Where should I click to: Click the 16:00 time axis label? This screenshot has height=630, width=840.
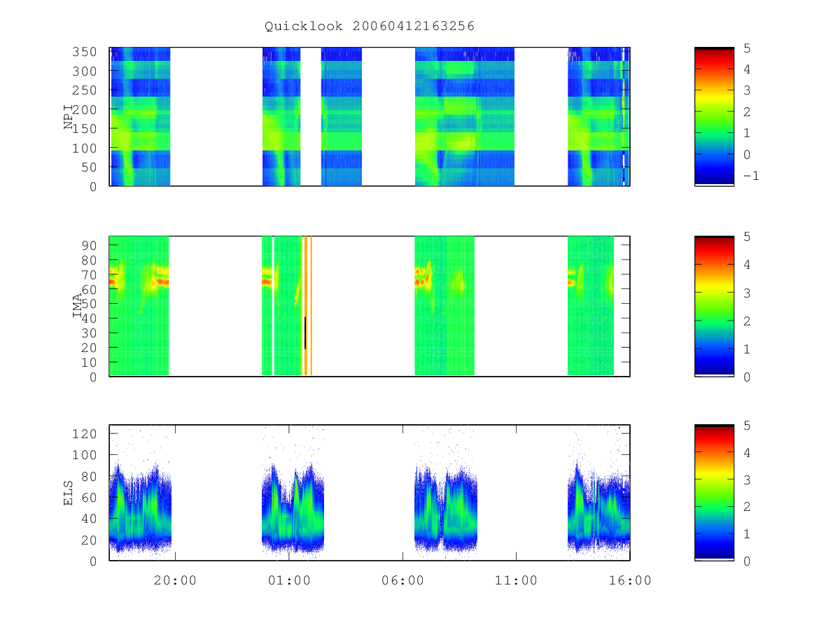[630, 580]
